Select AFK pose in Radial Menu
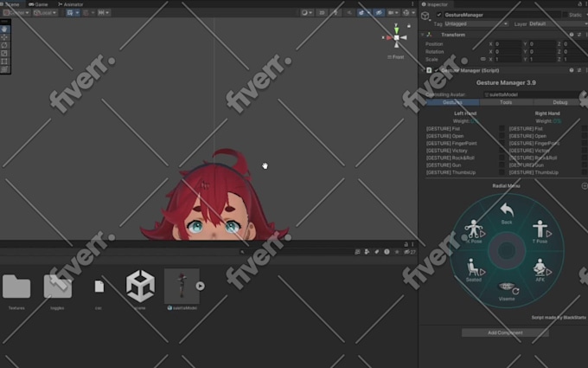The width and height of the screenshot is (588, 368). pos(541,270)
